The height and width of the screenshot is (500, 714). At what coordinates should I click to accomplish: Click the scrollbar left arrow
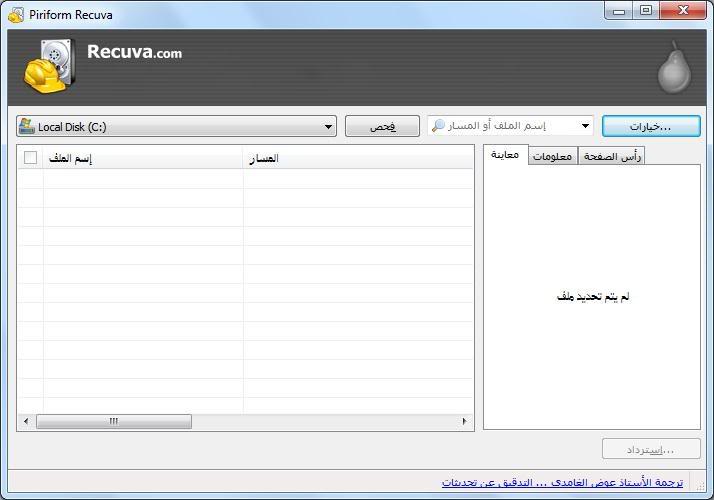[26, 421]
